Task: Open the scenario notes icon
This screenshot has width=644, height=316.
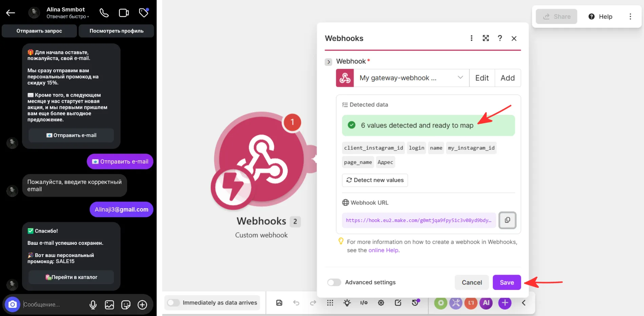Action: [x=398, y=303]
